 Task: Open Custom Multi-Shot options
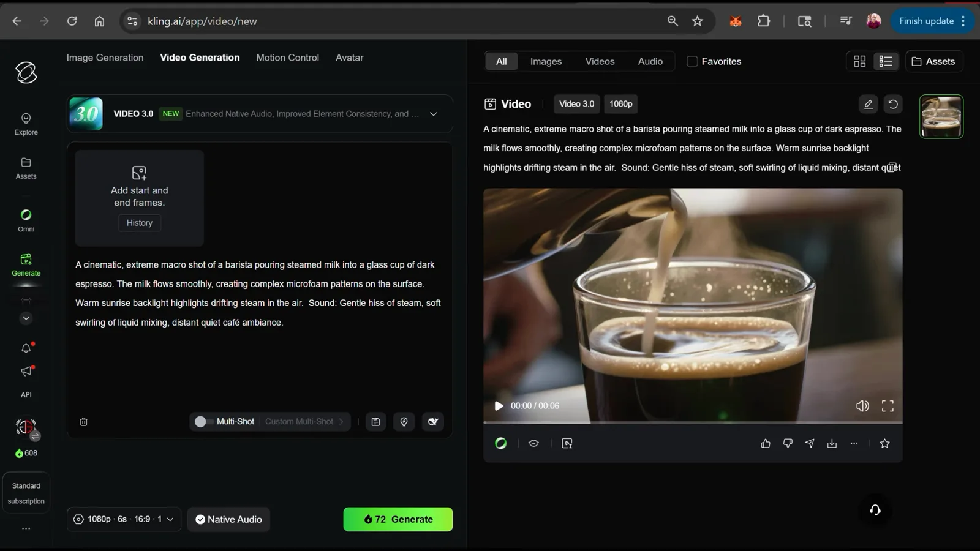(x=304, y=422)
